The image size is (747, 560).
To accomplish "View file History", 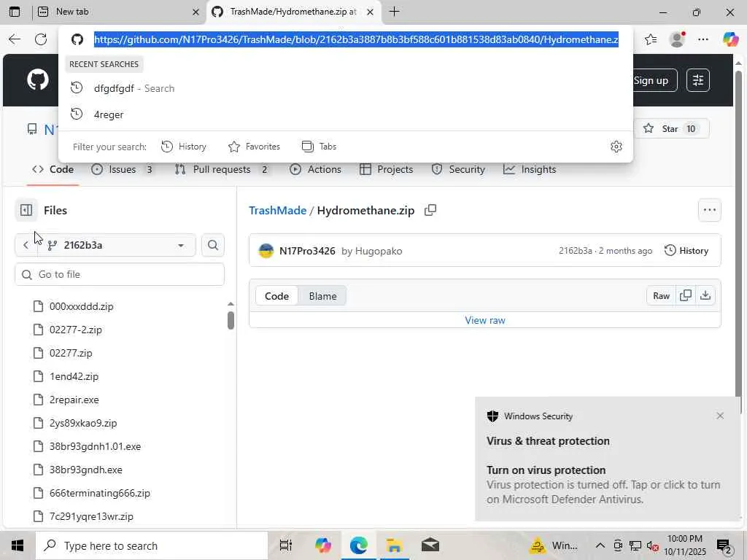I will 686,251.
